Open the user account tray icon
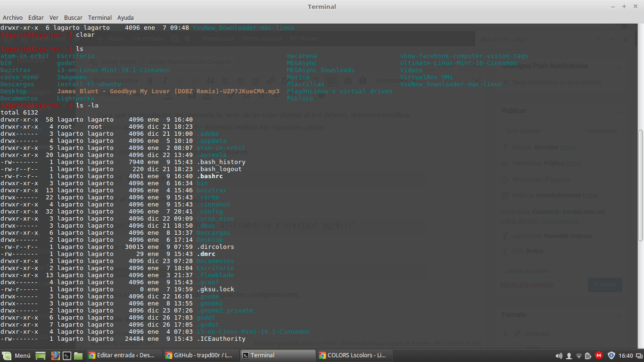 pos(569,355)
